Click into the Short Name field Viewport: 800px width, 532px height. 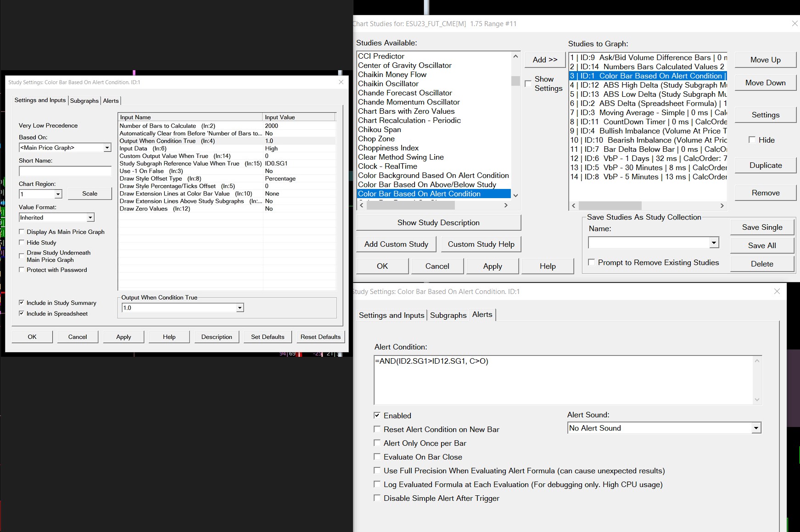65,171
